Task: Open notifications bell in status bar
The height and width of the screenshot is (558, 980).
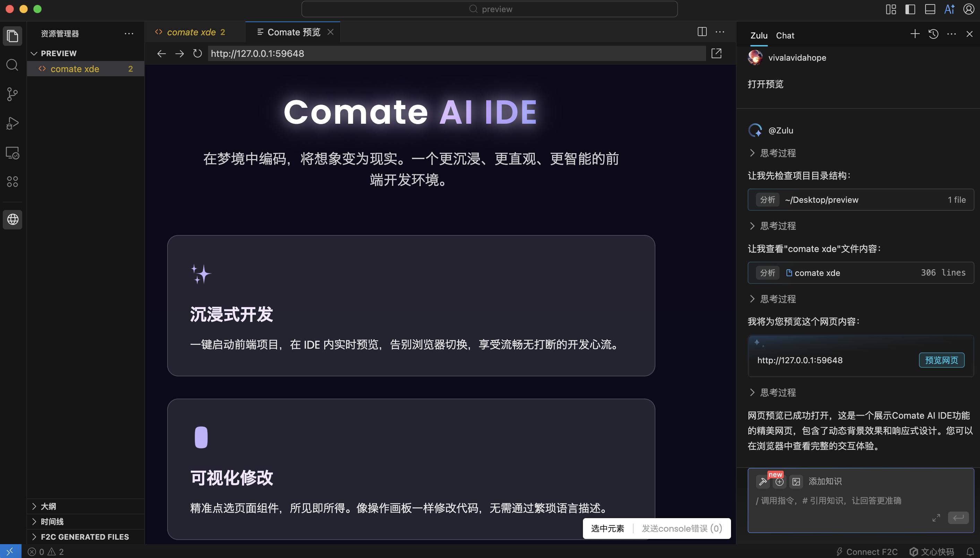Action: point(970,551)
